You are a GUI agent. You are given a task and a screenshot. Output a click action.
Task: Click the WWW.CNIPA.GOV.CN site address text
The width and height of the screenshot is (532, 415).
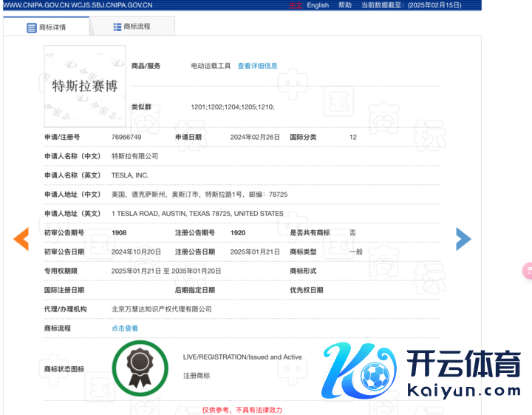pos(37,5)
